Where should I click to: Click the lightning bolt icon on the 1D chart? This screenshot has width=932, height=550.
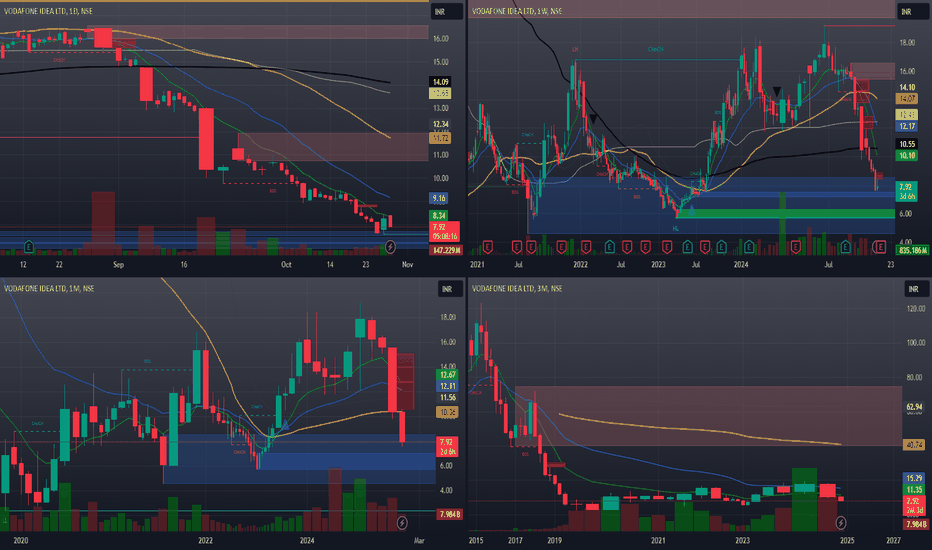pos(391,246)
